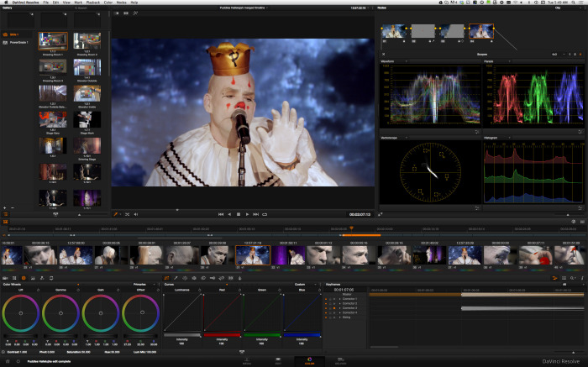Select the eyedropper picker tool below viewer
The image size is (588, 367).
117,214
